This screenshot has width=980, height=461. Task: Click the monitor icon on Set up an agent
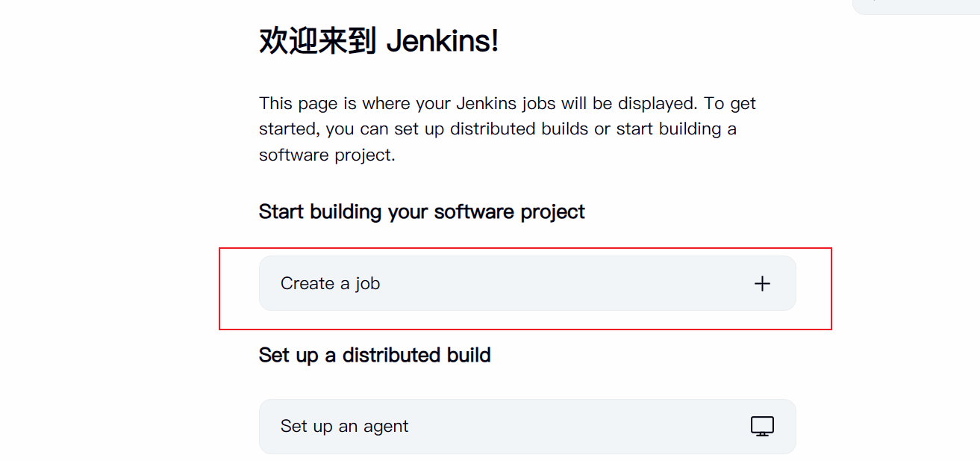pos(761,427)
